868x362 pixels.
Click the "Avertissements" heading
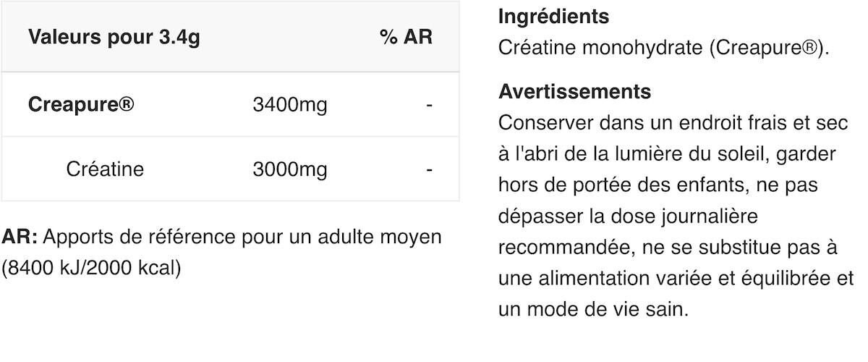point(575,92)
